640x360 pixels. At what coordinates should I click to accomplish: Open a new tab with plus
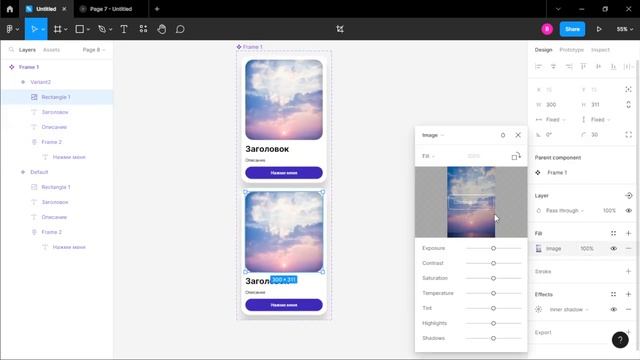[x=157, y=9]
